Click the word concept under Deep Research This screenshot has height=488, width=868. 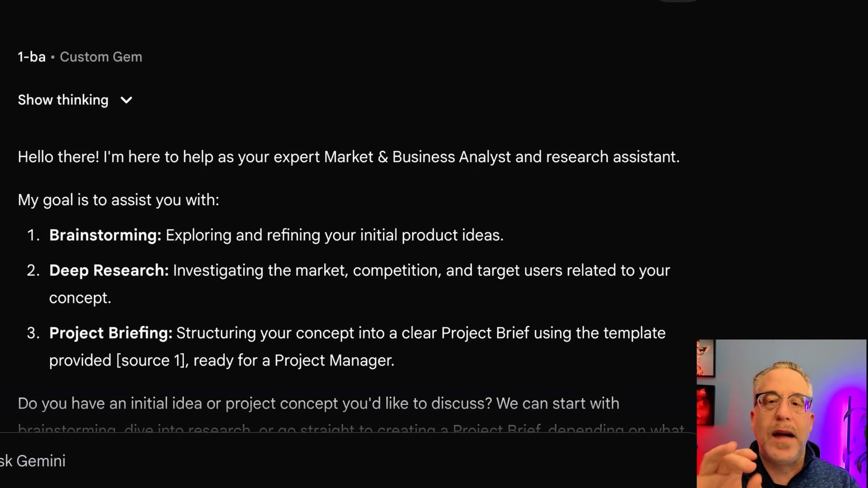click(x=79, y=298)
